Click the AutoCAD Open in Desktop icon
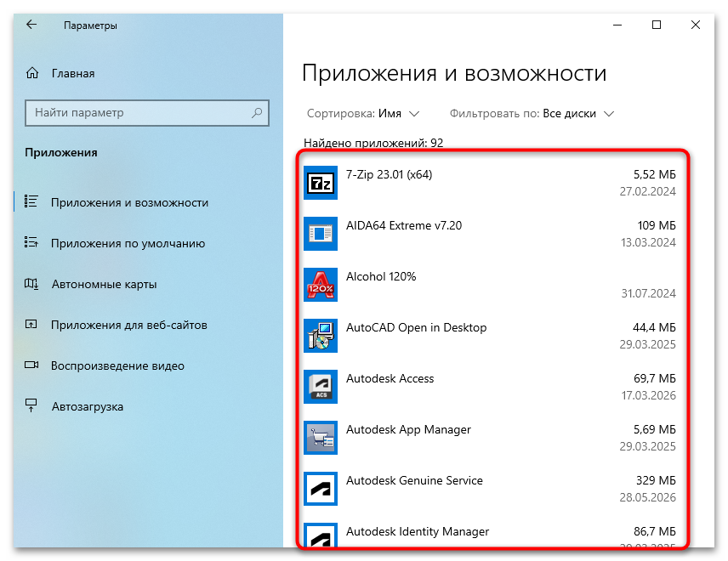Screen dimensions: 728x561 (321, 336)
